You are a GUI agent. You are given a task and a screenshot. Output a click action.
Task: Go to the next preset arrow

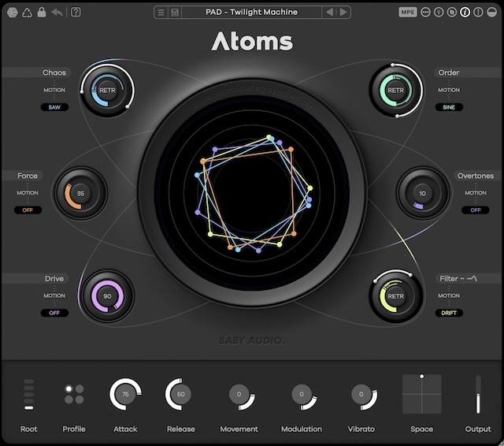[343, 13]
